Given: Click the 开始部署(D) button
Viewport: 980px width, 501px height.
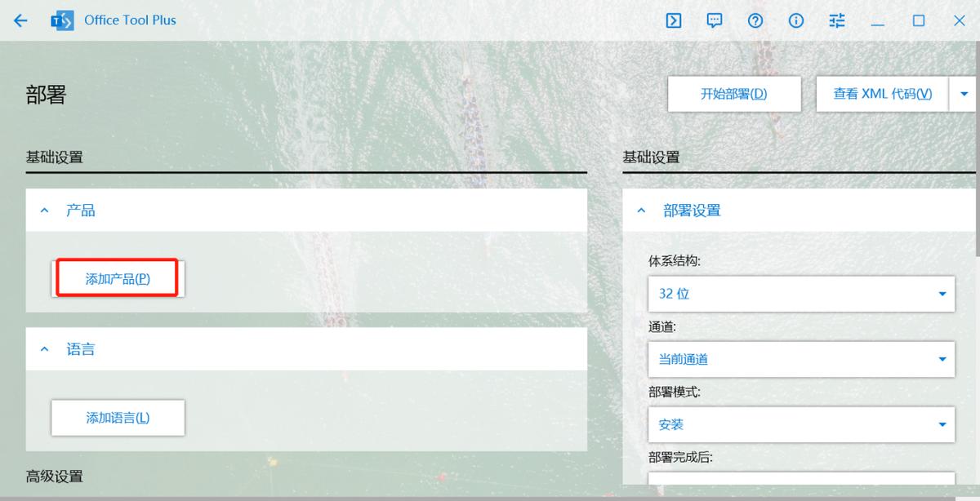Looking at the screenshot, I should (733, 93).
